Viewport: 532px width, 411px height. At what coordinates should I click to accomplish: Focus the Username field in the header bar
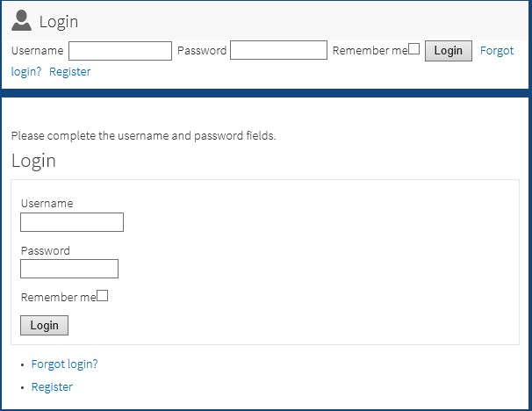pos(120,51)
